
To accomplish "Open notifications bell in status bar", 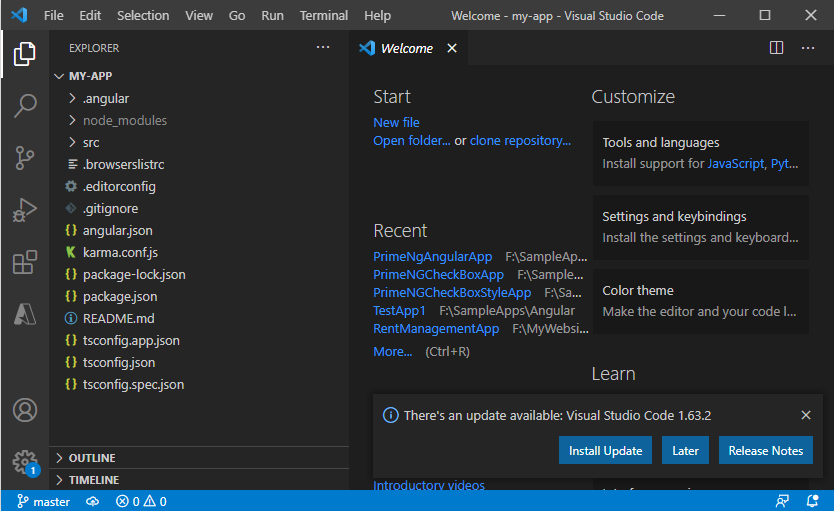I will [x=812, y=501].
